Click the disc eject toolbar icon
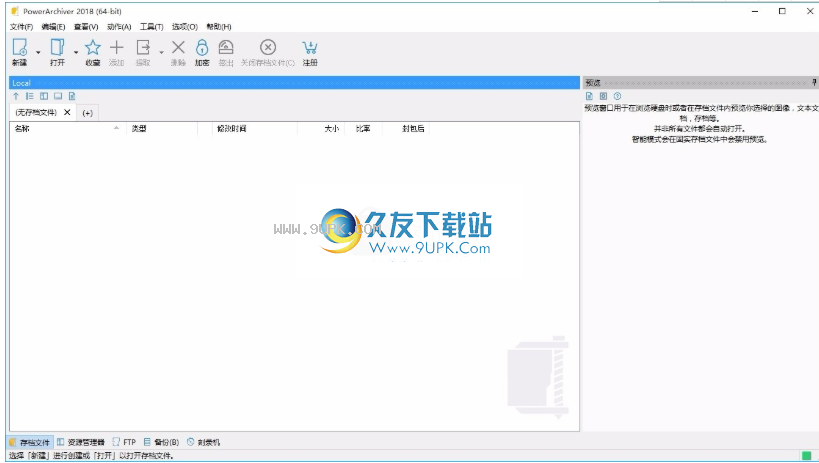 [226, 48]
